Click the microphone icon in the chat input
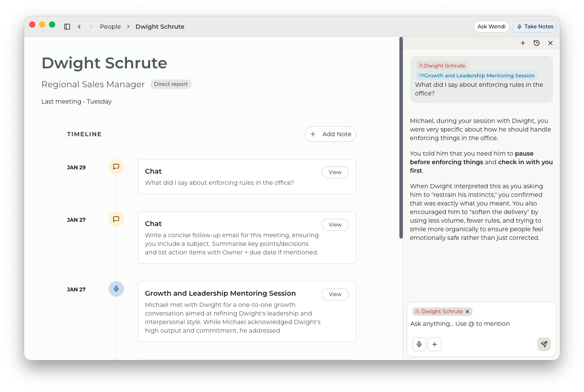Screen dimensions: 584x392 pyautogui.click(x=419, y=344)
